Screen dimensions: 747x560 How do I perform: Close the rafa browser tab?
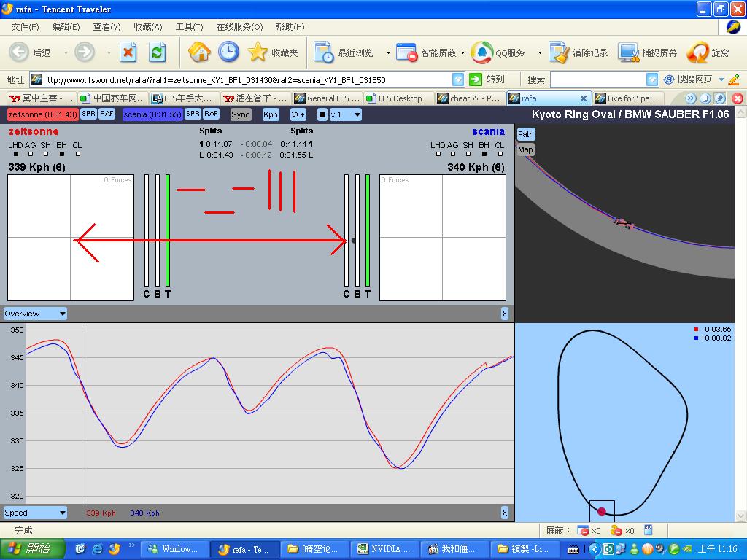coord(583,98)
